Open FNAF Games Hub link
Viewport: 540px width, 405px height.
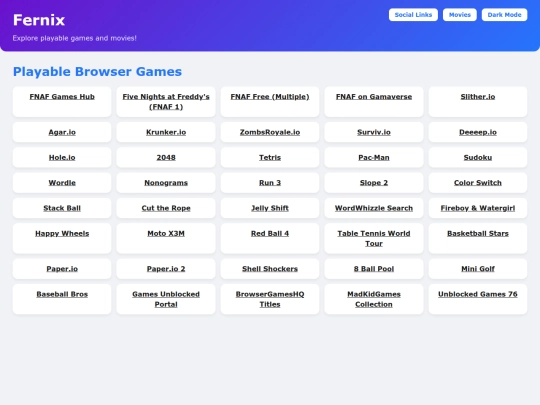click(x=62, y=97)
